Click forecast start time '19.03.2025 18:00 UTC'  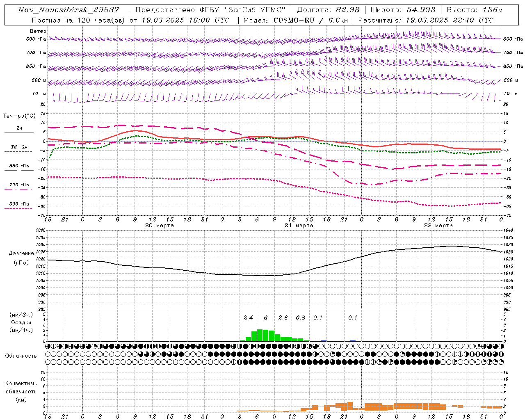185,20
